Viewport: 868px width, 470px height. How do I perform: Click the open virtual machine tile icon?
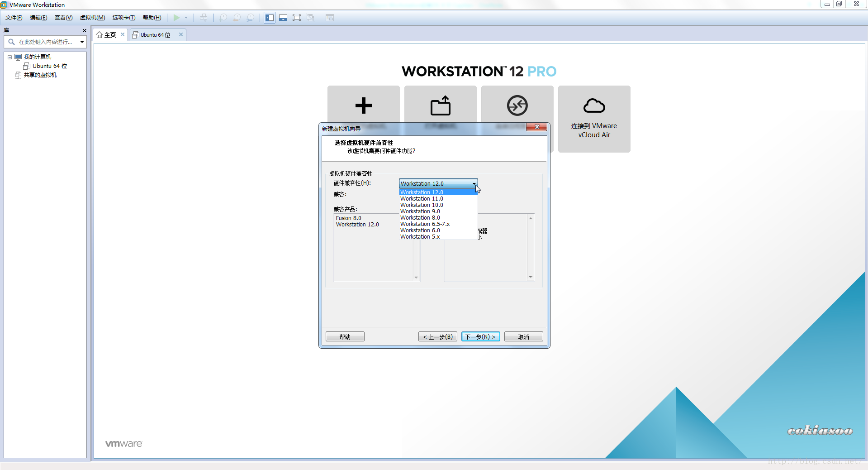(441, 106)
